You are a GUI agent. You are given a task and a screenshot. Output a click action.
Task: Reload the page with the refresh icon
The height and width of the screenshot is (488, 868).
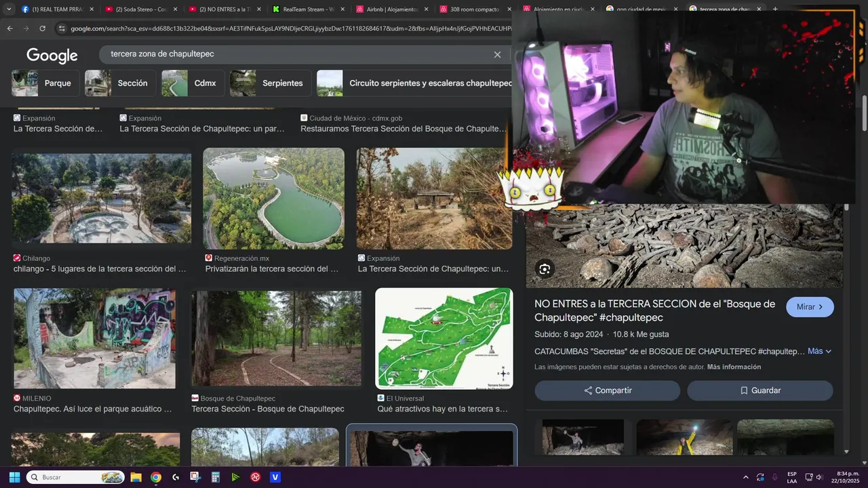point(42,28)
